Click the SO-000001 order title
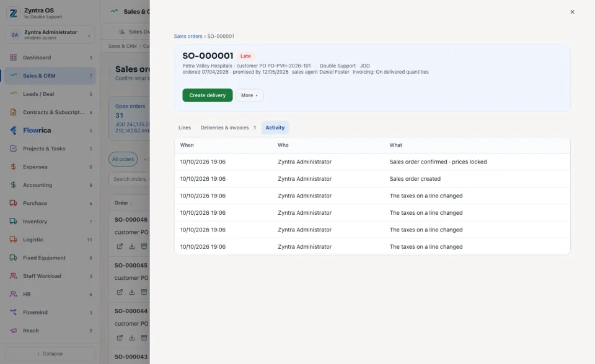This screenshot has width=595, height=364. pyautogui.click(x=208, y=56)
